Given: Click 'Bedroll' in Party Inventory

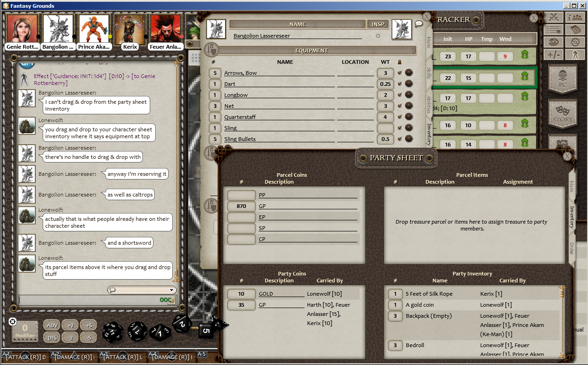Looking at the screenshot, I should (415, 345).
